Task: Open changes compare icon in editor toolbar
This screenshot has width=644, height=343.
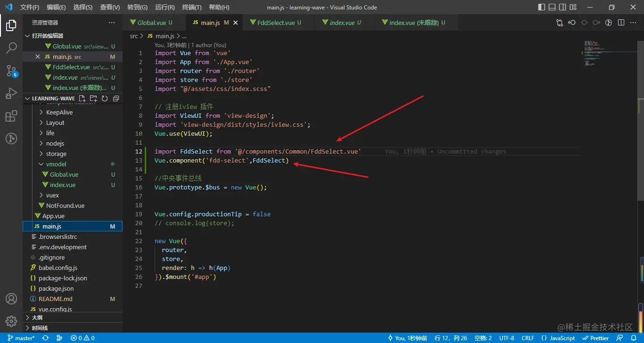Action: click(x=560, y=23)
